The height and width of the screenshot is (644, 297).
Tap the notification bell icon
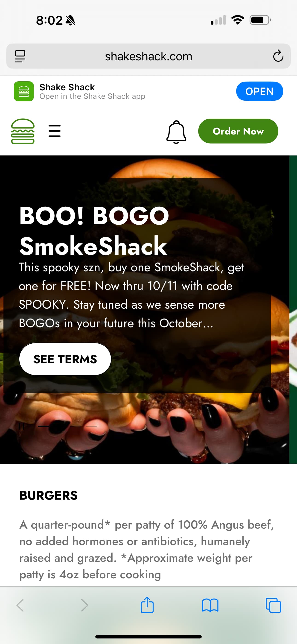[x=176, y=132]
